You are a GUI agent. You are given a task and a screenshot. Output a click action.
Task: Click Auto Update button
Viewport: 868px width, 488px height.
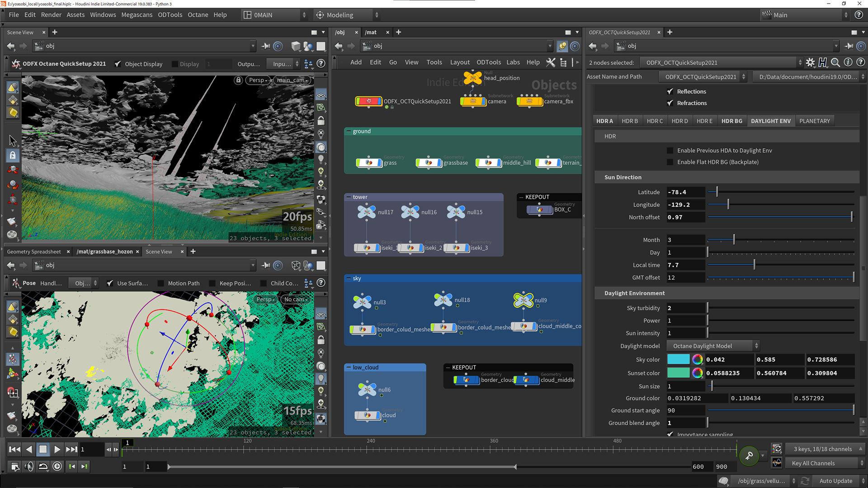(x=836, y=481)
